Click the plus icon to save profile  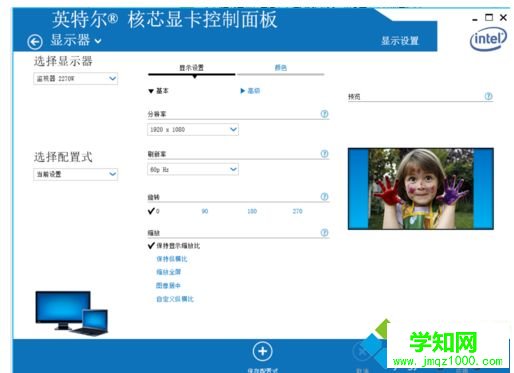tap(262, 351)
